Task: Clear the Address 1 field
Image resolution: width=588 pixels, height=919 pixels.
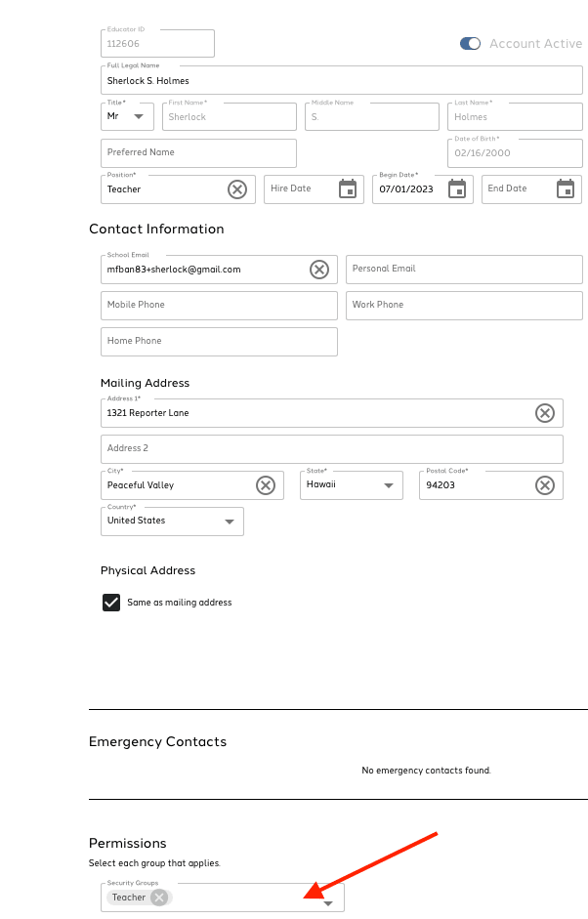Action: point(545,413)
